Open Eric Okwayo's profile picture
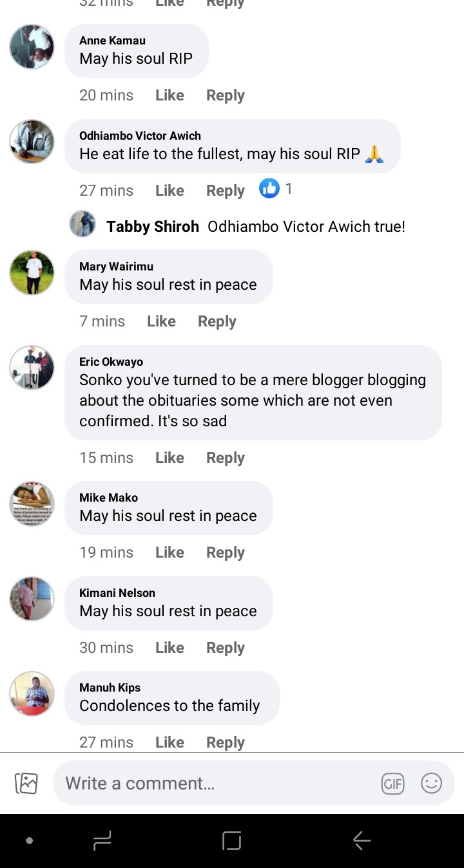The height and width of the screenshot is (868, 464). [32, 368]
